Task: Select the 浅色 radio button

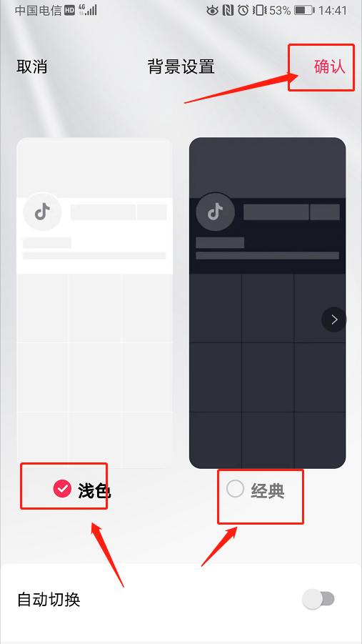Action: pyautogui.click(x=62, y=489)
